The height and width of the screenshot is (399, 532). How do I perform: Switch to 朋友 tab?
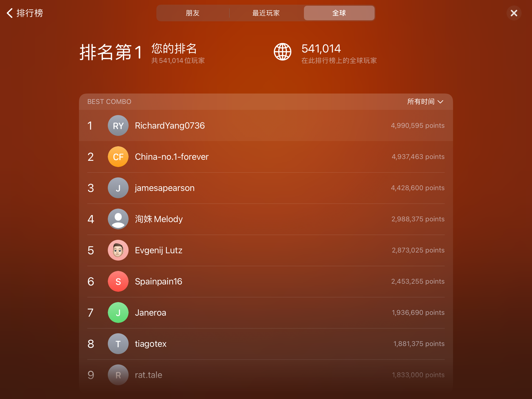pyautogui.click(x=192, y=13)
